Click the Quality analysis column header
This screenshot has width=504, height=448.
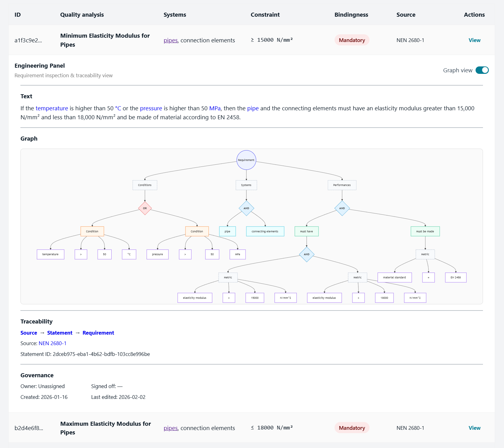82,15
